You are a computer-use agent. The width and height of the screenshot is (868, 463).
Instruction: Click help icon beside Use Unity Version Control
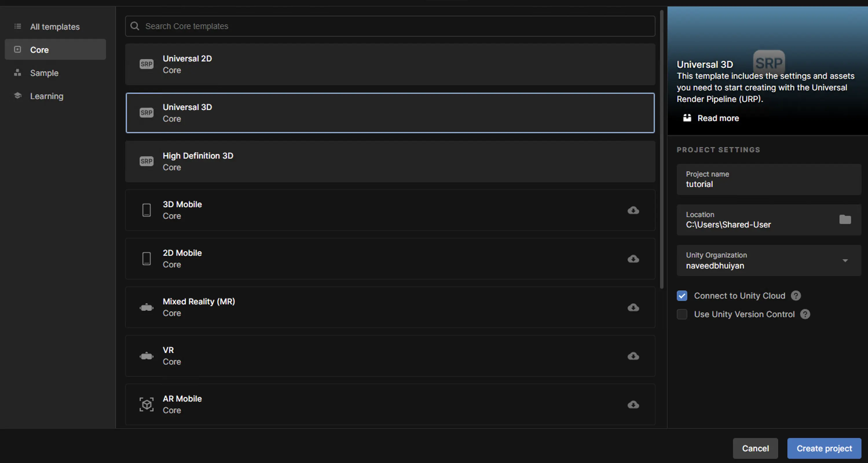pos(805,314)
